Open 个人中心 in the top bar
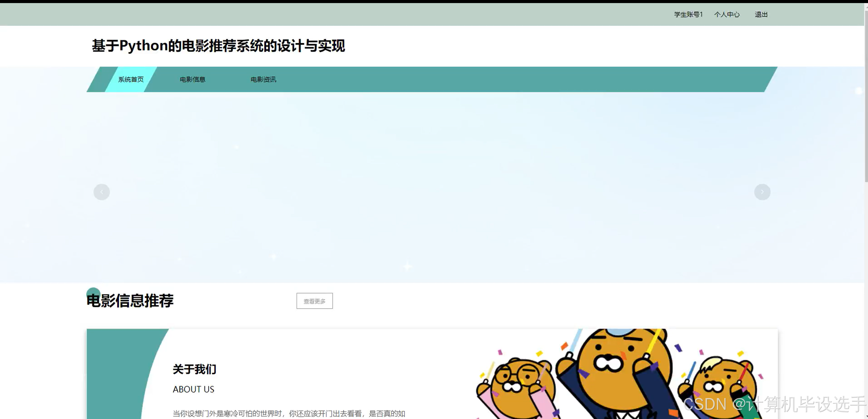The height and width of the screenshot is (419, 868). tap(727, 14)
